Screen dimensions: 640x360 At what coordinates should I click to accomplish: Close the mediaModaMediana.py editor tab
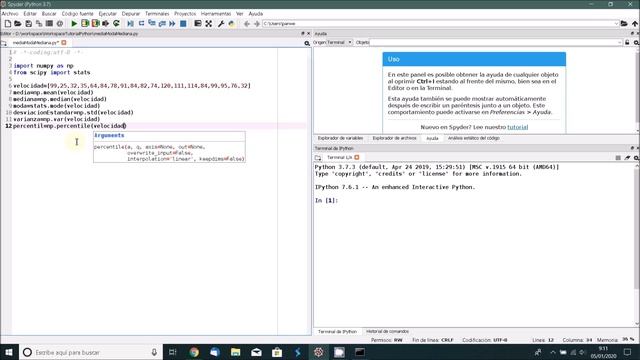click(x=64, y=42)
